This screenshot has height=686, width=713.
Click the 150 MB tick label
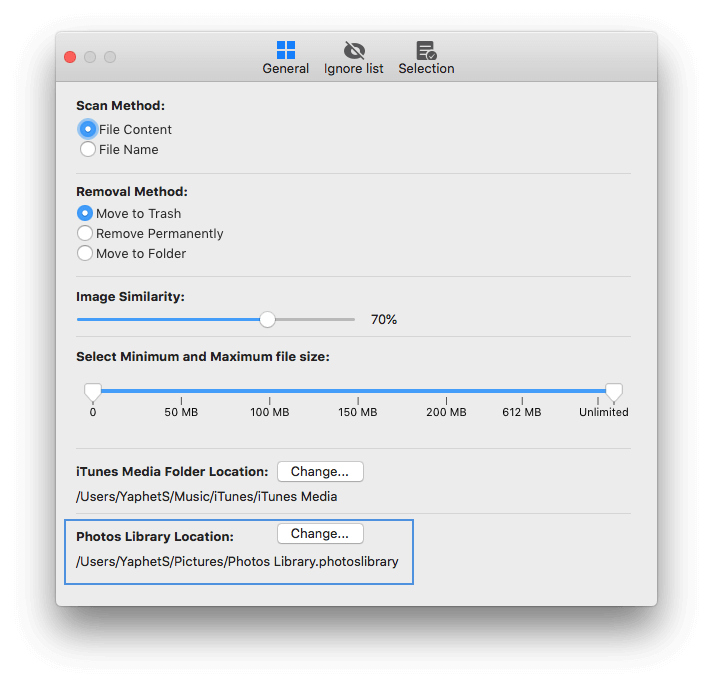coord(358,412)
